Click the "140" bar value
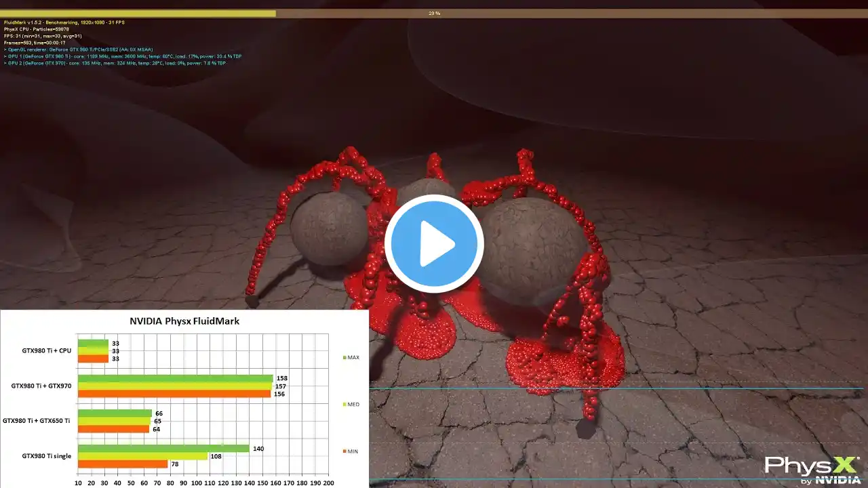This screenshot has width=868, height=488. (x=258, y=448)
